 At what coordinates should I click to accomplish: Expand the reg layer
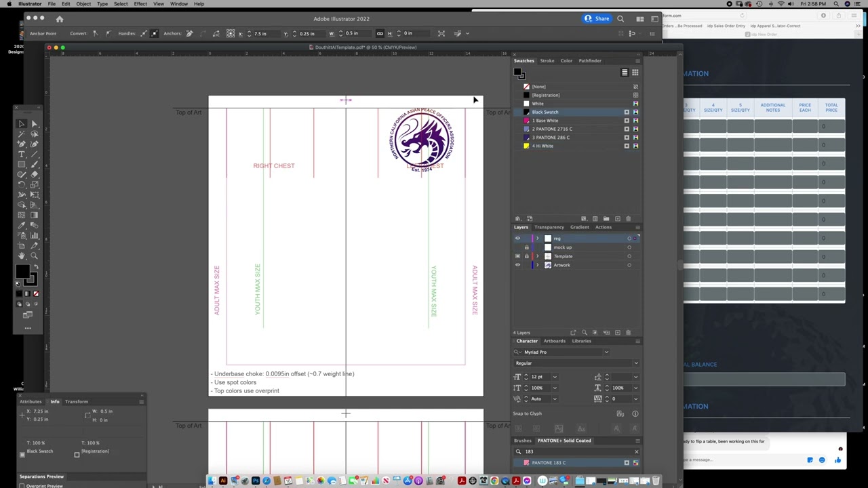[537, 239]
